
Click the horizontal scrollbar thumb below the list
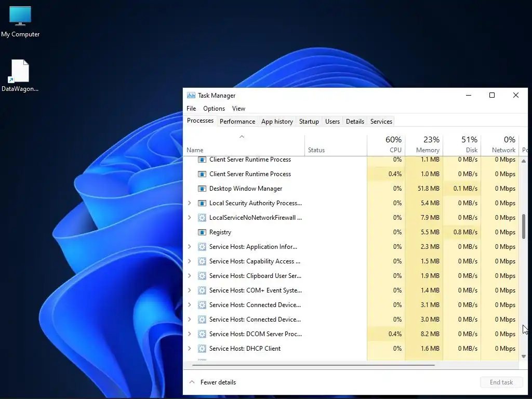(x=313, y=365)
